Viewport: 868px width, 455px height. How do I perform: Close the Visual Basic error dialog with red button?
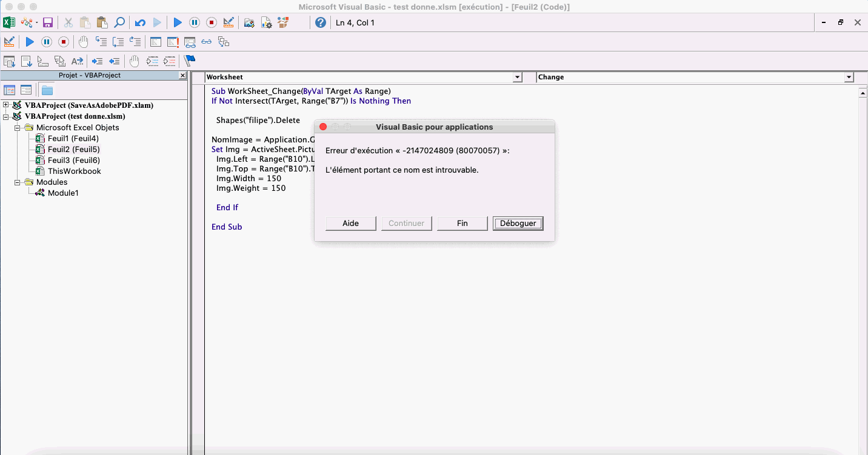(x=323, y=127)
